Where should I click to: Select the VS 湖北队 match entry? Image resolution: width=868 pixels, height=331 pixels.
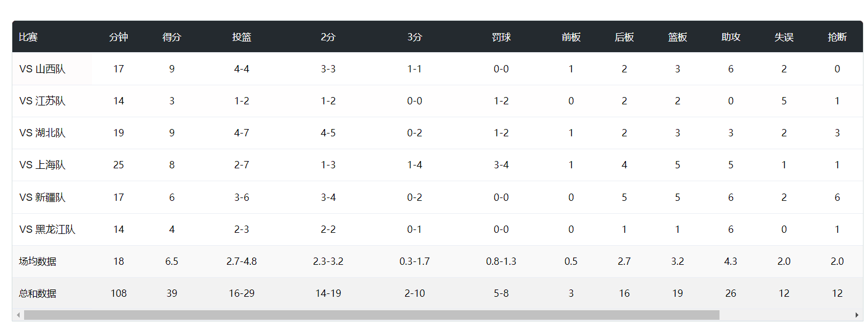tap(42, 133)
